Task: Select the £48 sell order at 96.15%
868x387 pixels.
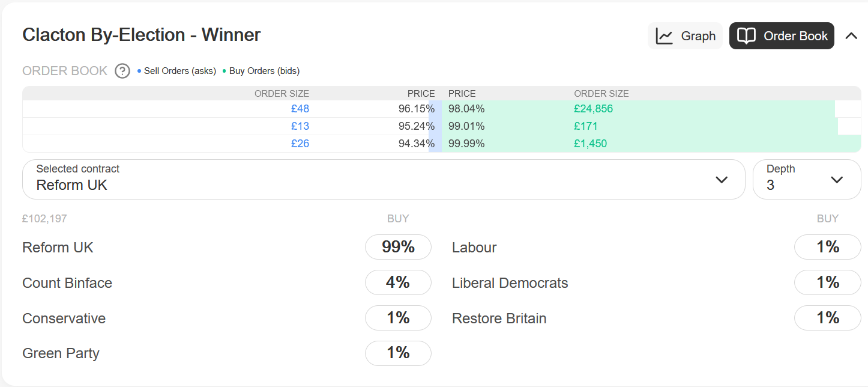Action: coord(232,109)
